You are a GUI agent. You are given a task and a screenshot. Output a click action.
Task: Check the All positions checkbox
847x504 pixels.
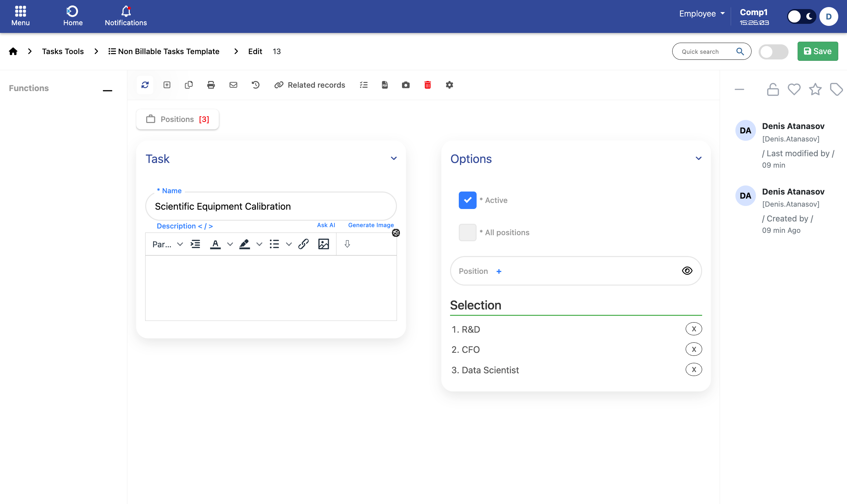click(467, 232)
